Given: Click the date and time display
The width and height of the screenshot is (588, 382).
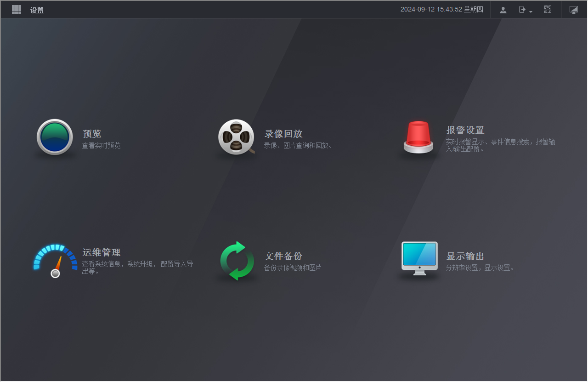Looking at the screenshot, I should coord(441,10).
